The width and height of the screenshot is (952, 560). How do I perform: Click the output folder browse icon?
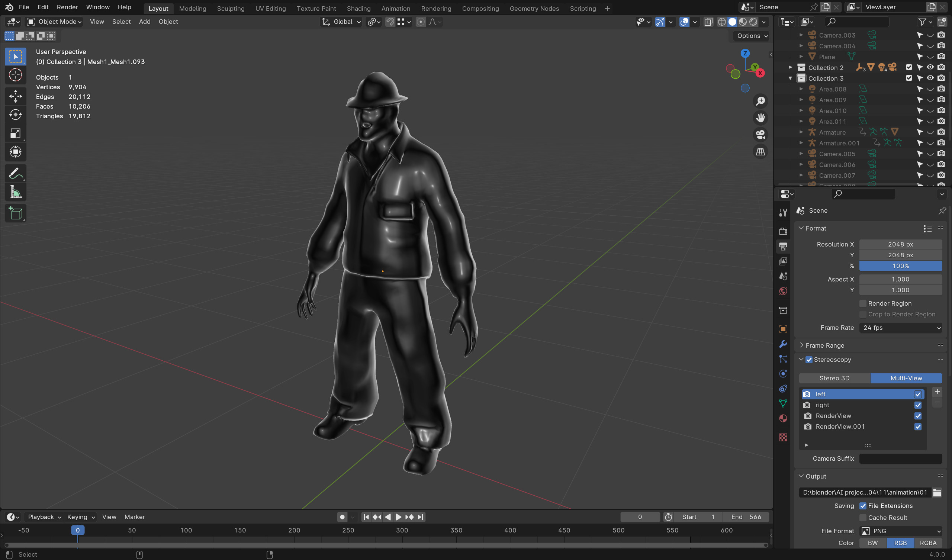(937, 492)
